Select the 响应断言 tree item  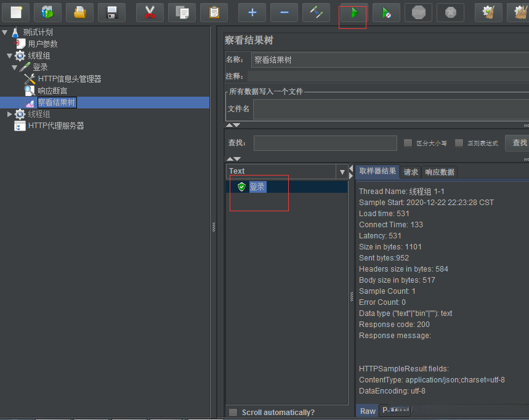[52, 91]
